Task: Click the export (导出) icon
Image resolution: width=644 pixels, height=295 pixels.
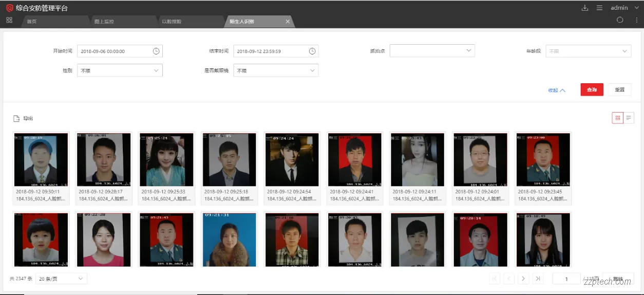Action: click(16, 119)
